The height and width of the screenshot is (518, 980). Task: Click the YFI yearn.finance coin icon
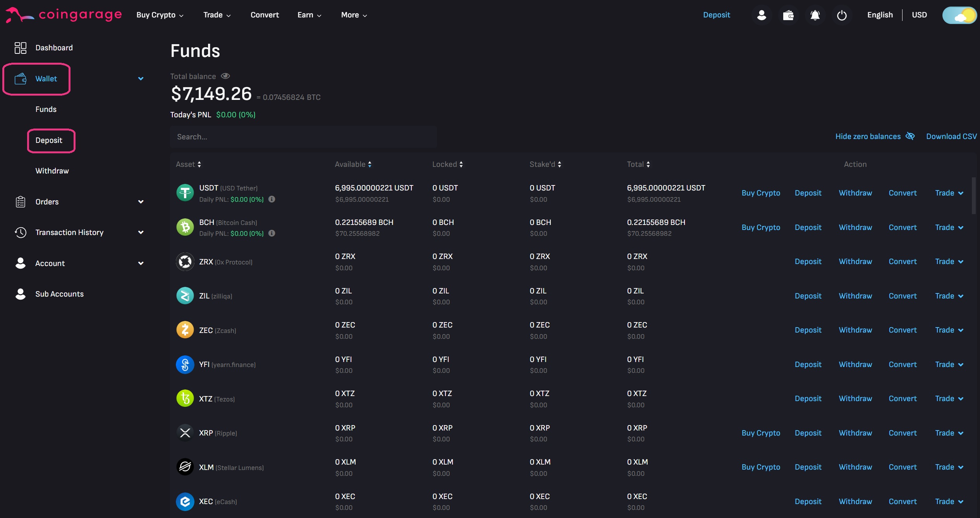[x=185, y=364]
